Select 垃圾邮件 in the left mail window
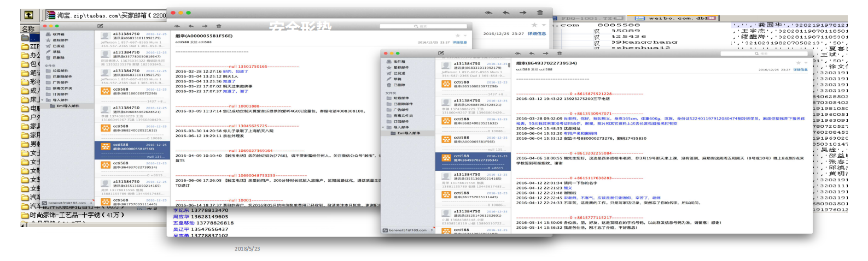The width and height of the screenshot is (868, 261). pyautogui.click(x=61, y=71)
